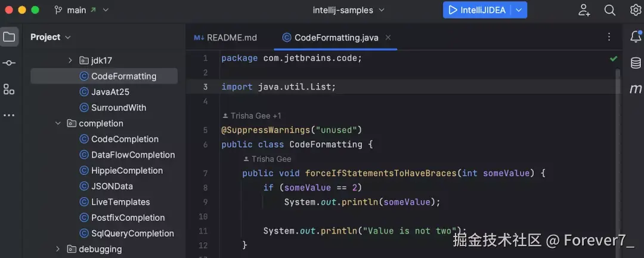Show more tool windows ellipsis
644x258 pixels.
point(9,115)
